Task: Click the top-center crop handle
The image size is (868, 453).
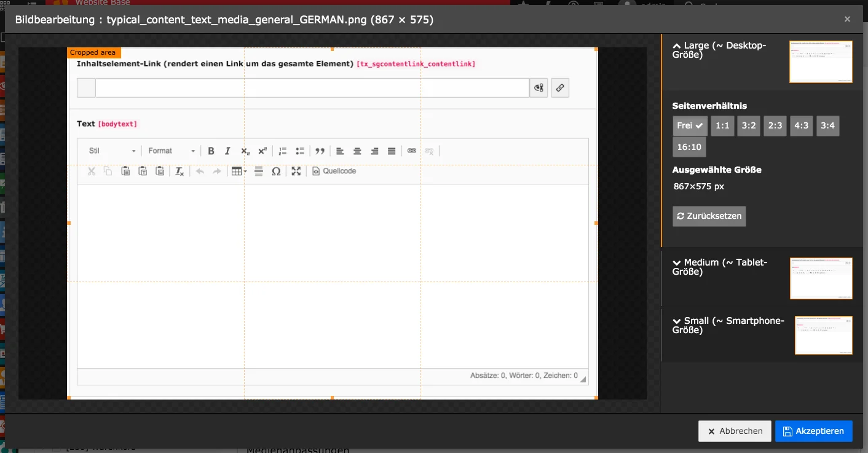Action: click(x=333, y=49)
